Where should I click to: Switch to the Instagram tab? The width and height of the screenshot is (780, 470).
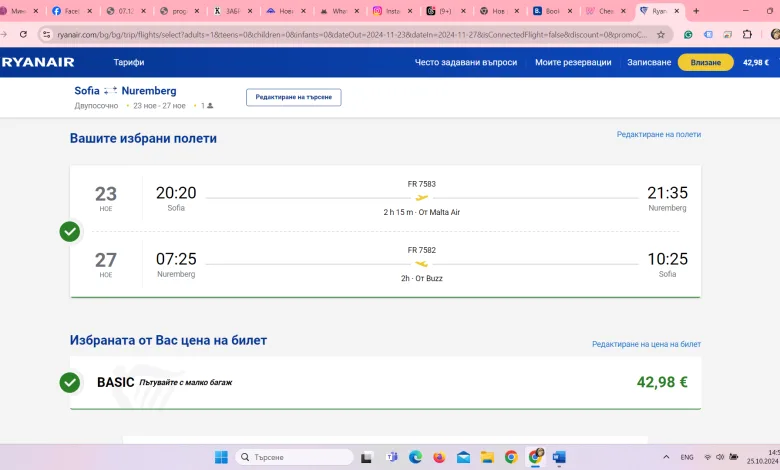pos(393,10)
